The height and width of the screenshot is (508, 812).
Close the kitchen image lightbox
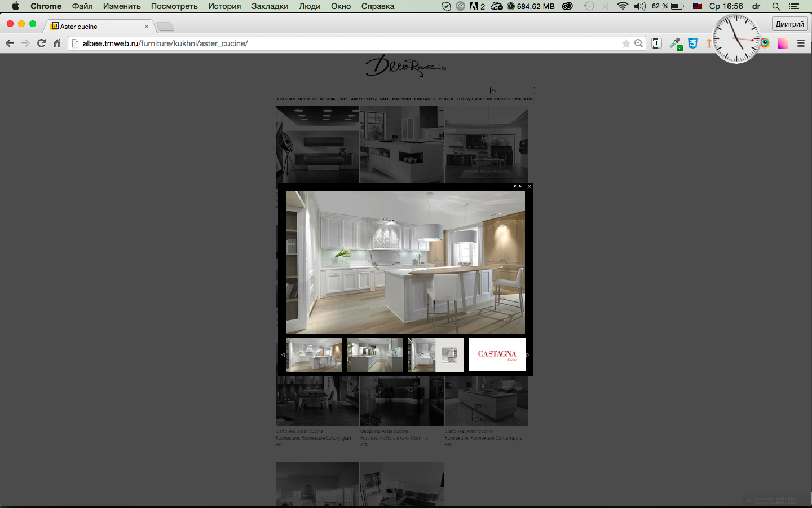tap(529, 186)
